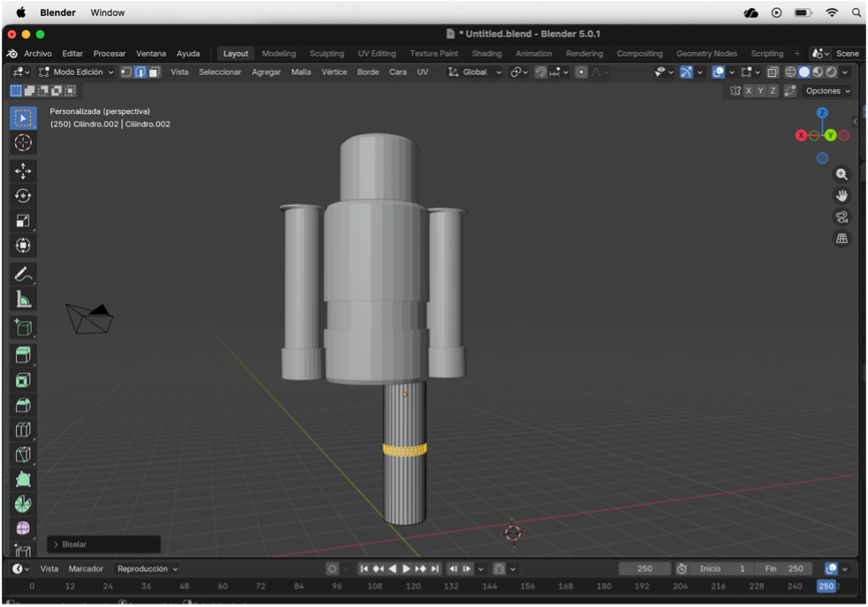Select the Move tool in the toolbar
This screenshot has width=868, height=607.
coord(23,171)
